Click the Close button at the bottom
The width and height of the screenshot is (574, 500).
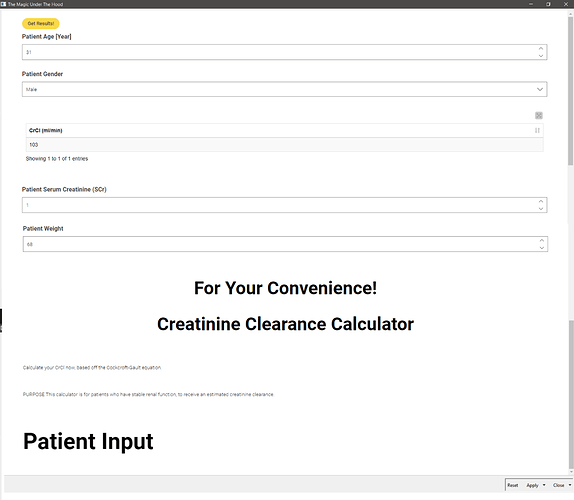point(558,485)
